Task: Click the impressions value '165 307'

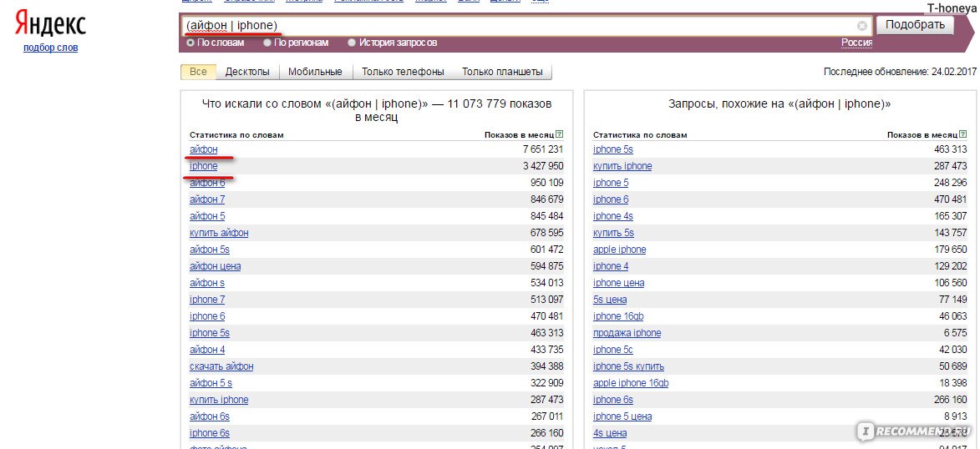Action: pos(950,216)
